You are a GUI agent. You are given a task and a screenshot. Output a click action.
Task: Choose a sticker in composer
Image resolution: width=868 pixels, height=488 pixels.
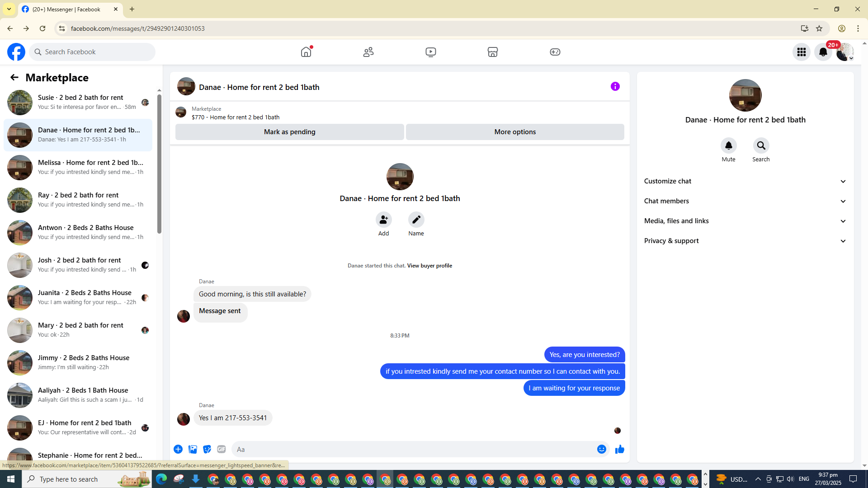tap(207, 449)
